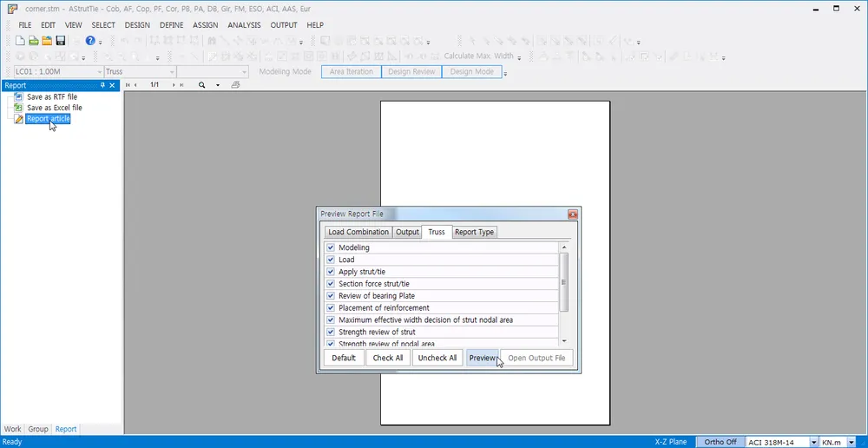Close the Preview Report File dialog
868x448 pixels.
[573, 214]
